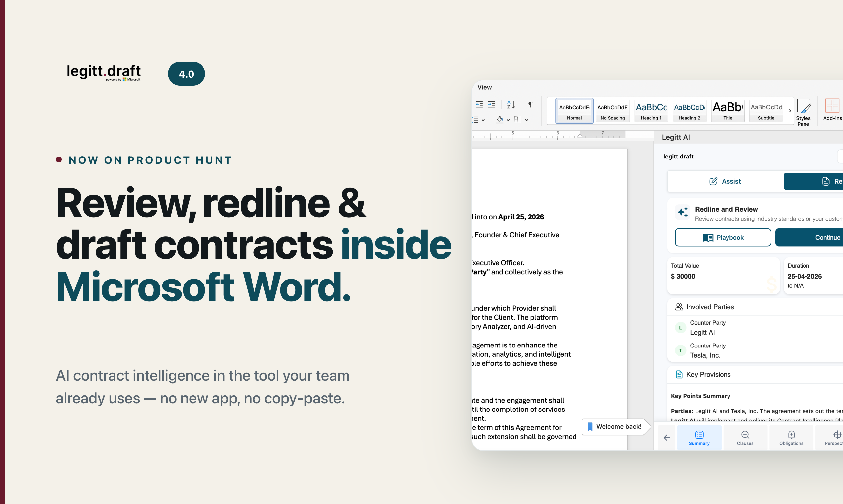Click the decrease indent icon
The height and width of the screenshot is (504, 843).
click(x=479, y=104)
